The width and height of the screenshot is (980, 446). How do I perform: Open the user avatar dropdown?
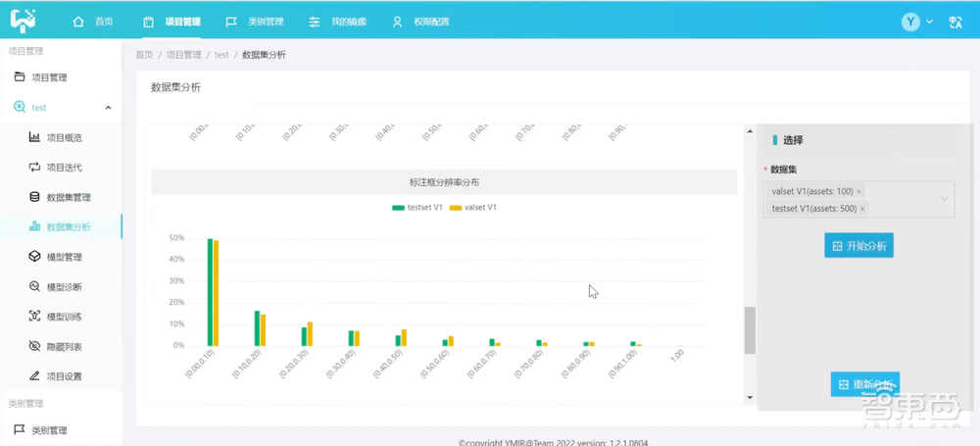click(x=916, y=22)
